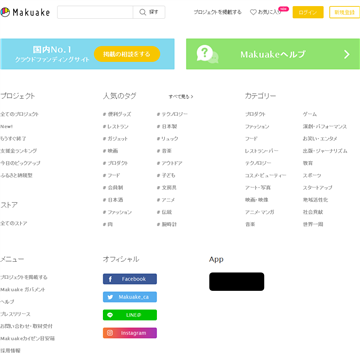
Task: Click 掲載の相談をする yellow button
Action: pos(127,54)
